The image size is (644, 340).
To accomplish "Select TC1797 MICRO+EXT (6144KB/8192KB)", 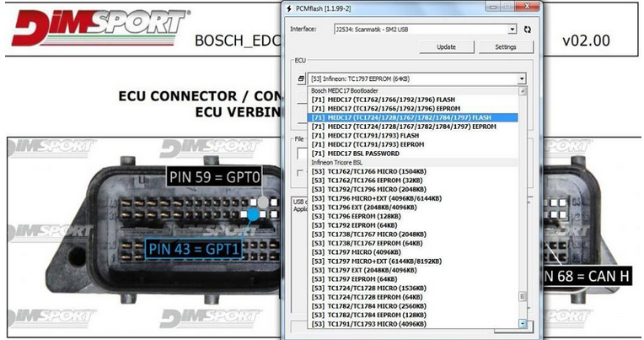I will (412, 262).
